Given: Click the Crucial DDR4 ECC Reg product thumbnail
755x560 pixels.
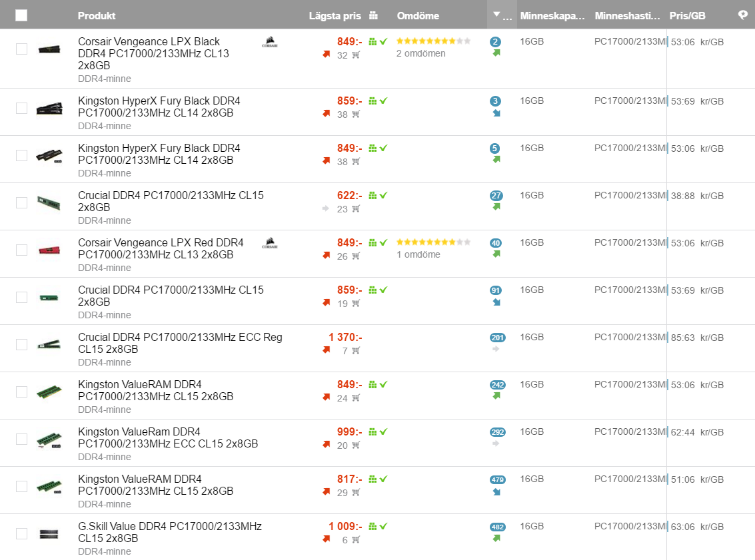Looking at the screenshot, I should coord(49,344).
